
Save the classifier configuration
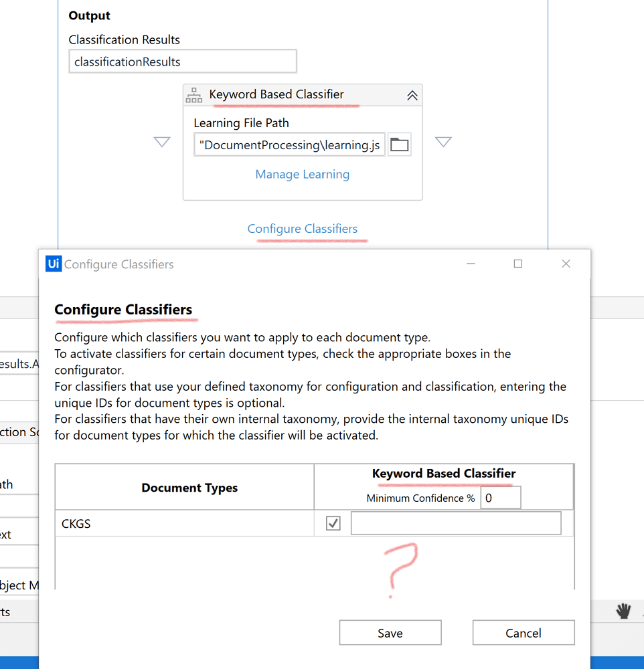click(x=390, y=632)
